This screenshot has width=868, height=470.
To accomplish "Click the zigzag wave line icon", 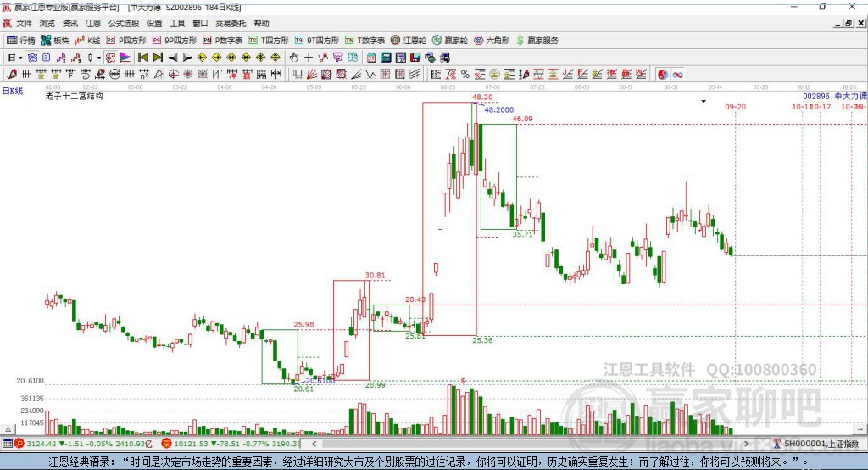I will point(371,75).
